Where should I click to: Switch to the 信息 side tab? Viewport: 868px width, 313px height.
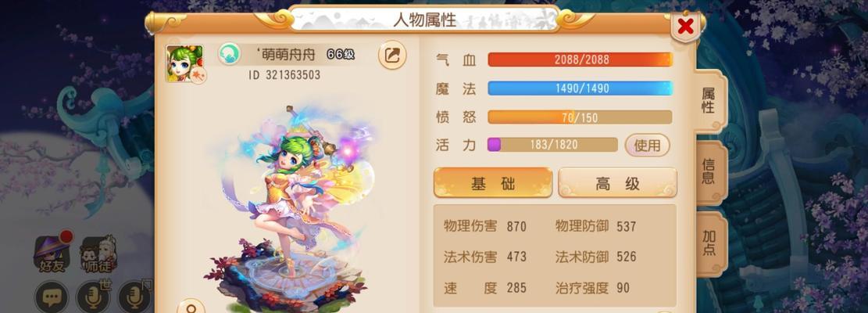pos(709,172)
